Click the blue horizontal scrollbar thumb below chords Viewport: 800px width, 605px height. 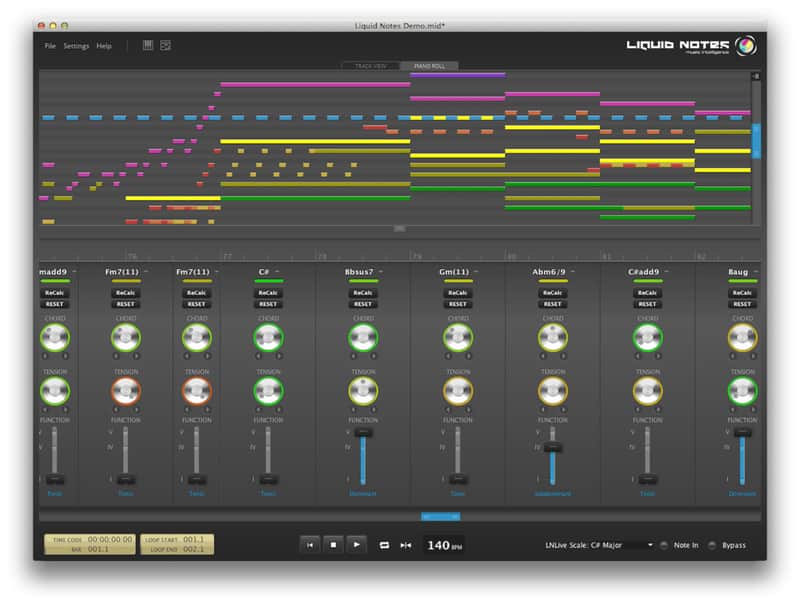440,517
